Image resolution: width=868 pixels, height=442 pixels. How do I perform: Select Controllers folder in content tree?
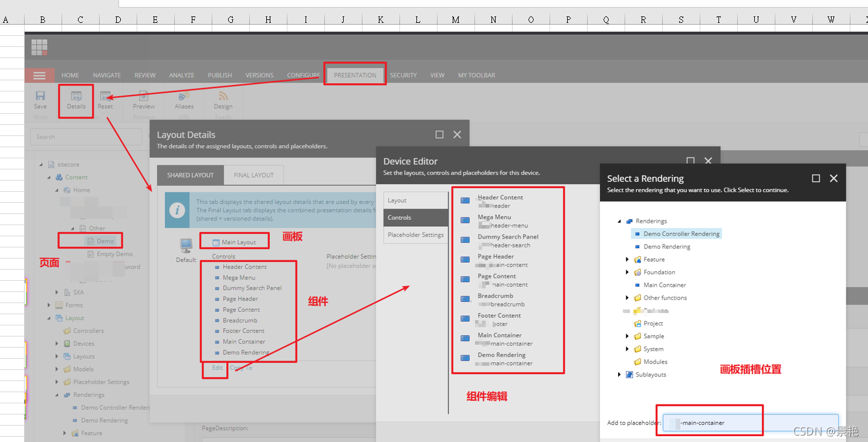[89, 331]
